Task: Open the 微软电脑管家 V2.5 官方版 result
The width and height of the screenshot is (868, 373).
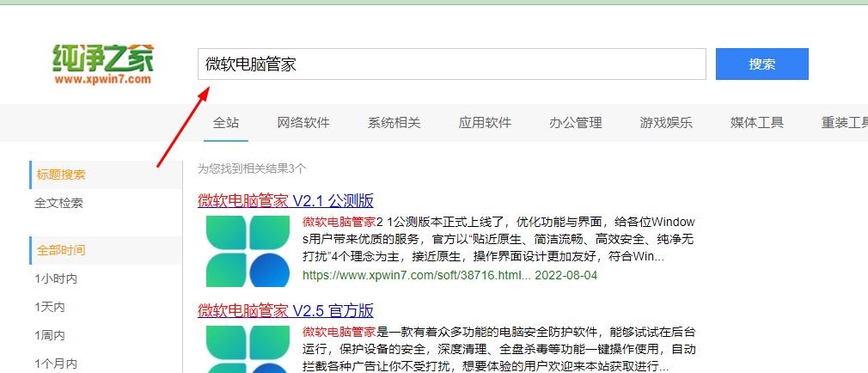Action: [285, 310]
